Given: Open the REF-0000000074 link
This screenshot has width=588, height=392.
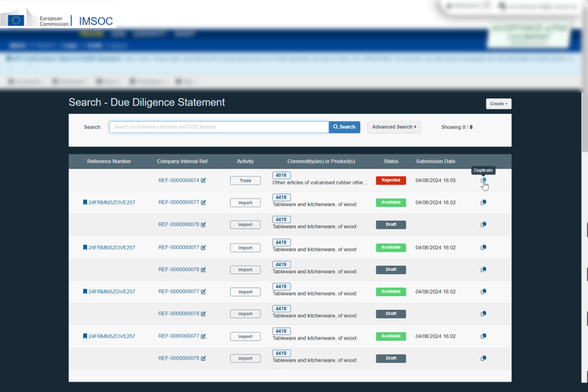Looking at the screenshot, I should pos(178,180).
